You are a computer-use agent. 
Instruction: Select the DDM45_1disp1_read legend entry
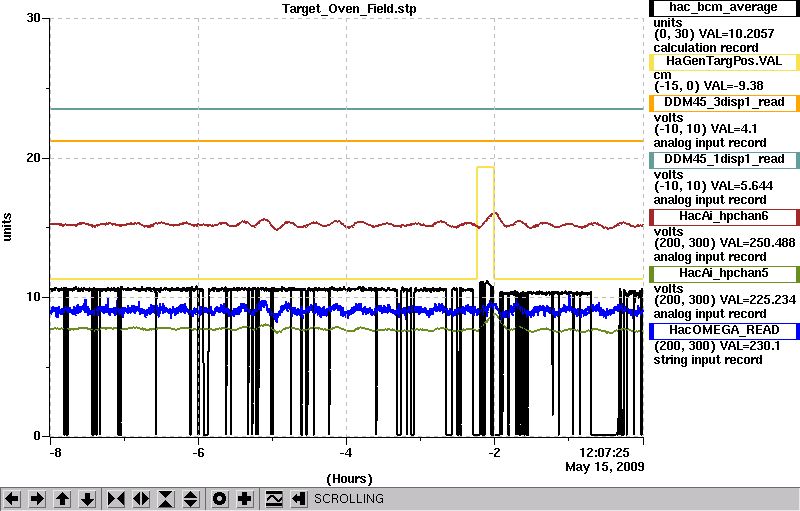tap(724, 160)
